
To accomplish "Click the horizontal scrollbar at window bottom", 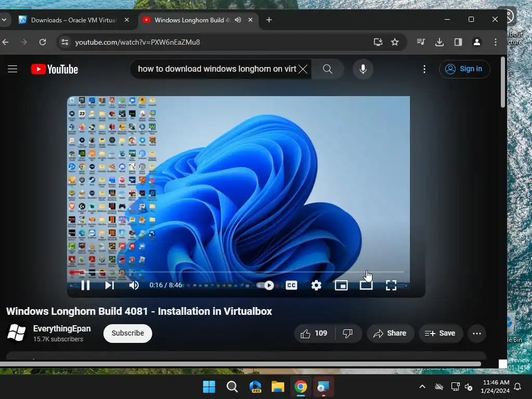I will click(240, 364).
